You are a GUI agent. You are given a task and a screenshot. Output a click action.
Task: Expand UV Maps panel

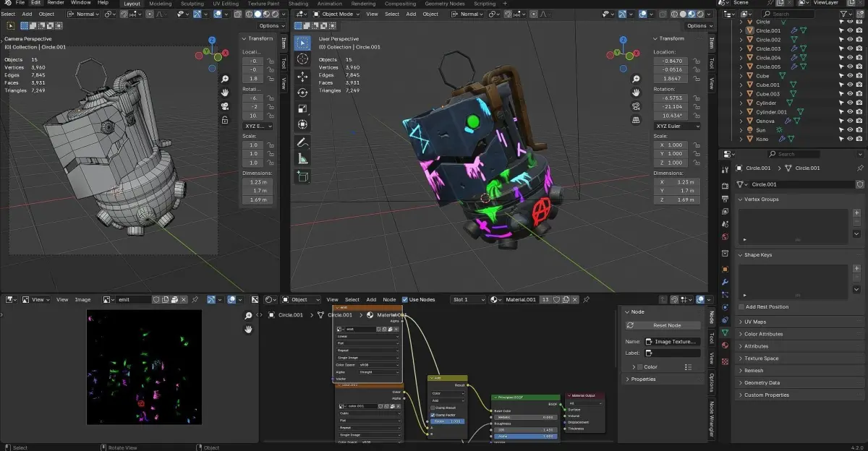[x=799, y=322]
